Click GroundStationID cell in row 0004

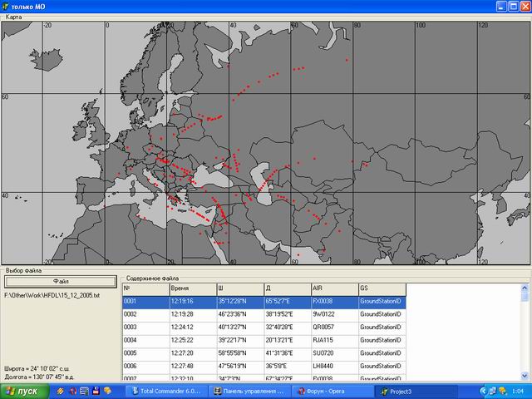[382, 340]
